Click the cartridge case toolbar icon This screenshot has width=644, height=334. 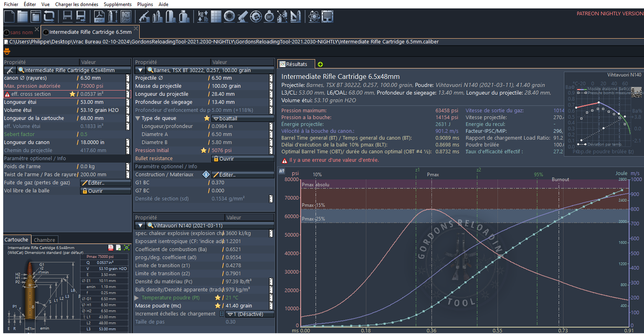pos(171,17)
